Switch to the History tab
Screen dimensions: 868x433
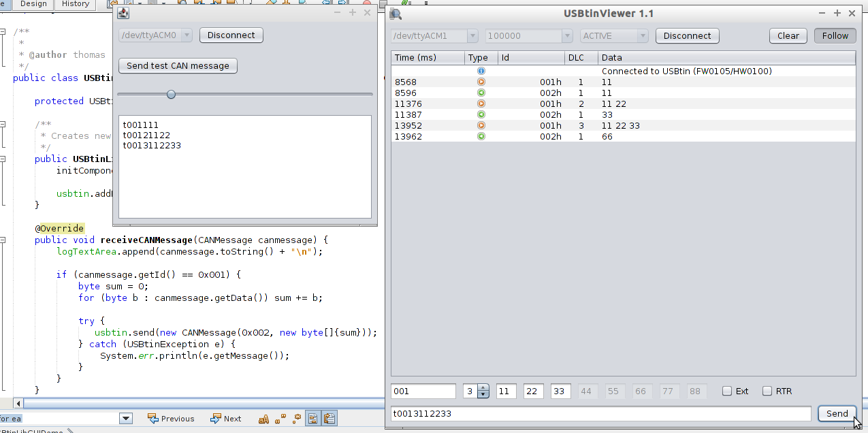click(76, 4)
